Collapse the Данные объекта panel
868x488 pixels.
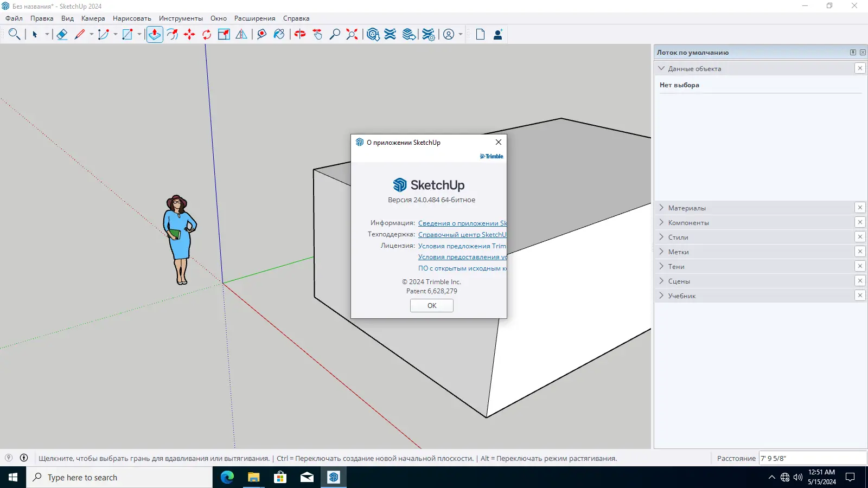[x=661, y=68]
